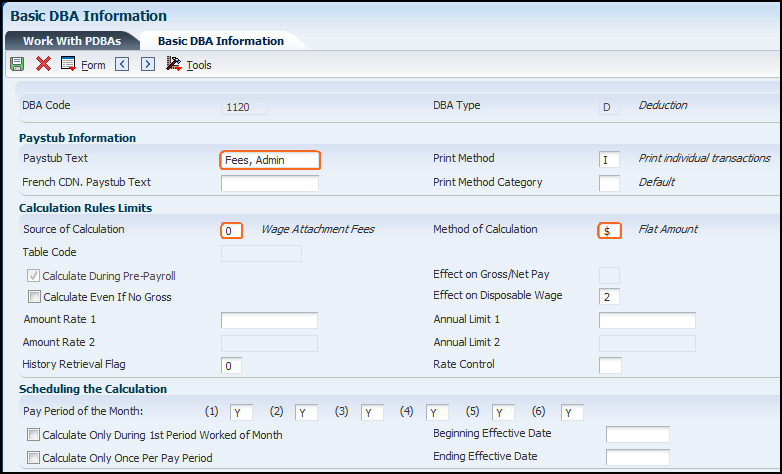Screen dimensions: 782x474
Task: Click the DBA Code value 1120
Action: click(x=244, y=107)
